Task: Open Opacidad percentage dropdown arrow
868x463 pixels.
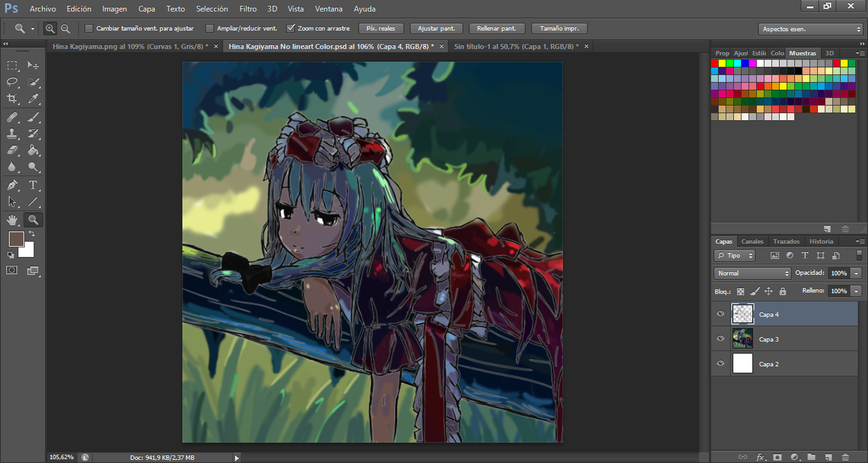Action: pos(857,273)
